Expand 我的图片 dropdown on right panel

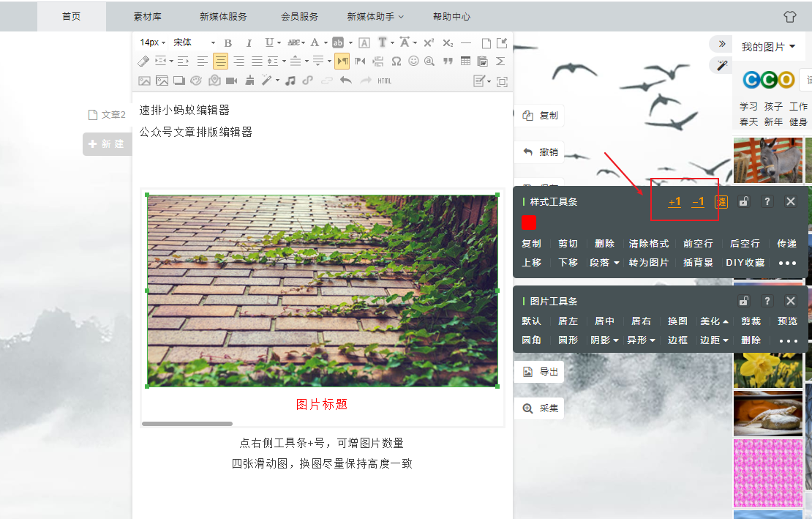pos(768,47)
